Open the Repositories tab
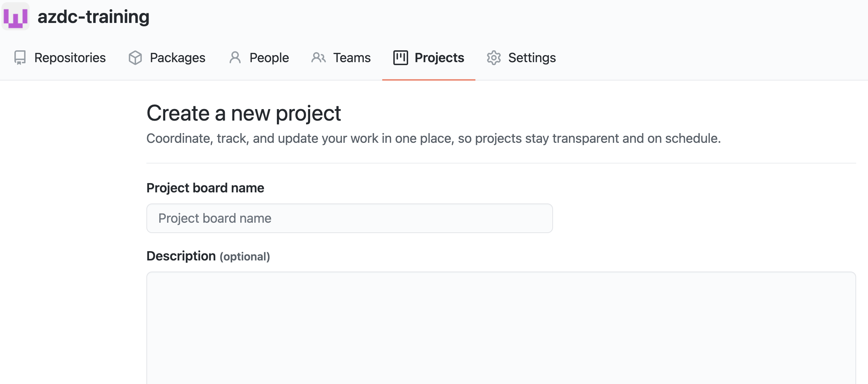 pyautogui.click(x=70, y=58)
